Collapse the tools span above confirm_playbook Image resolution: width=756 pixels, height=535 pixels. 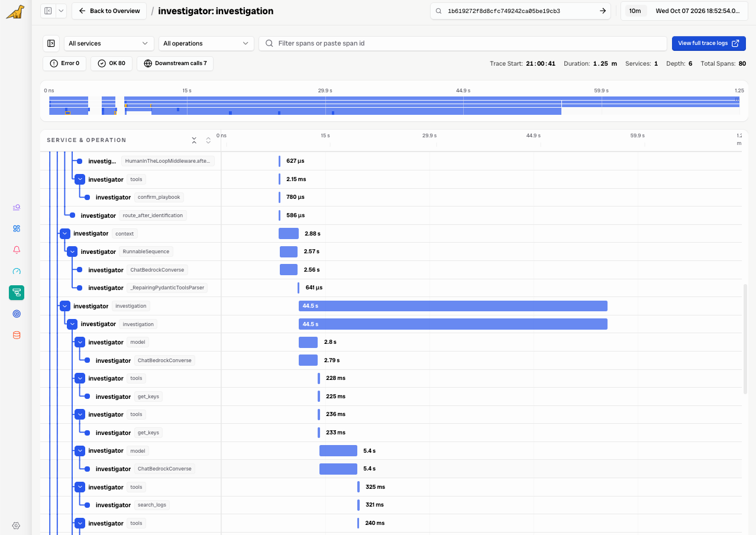click(x=80, y=179)
